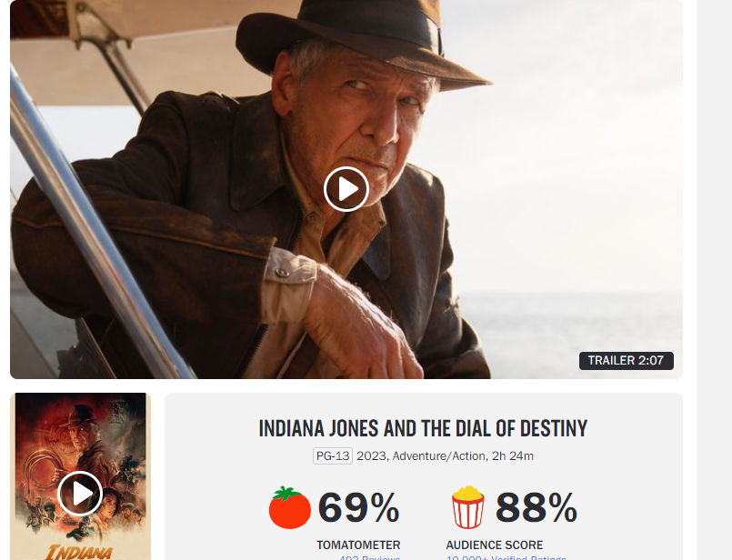Click the popcorn bucket audience score icon
This screenshot has width=732, height=560.
click(467, 507)
